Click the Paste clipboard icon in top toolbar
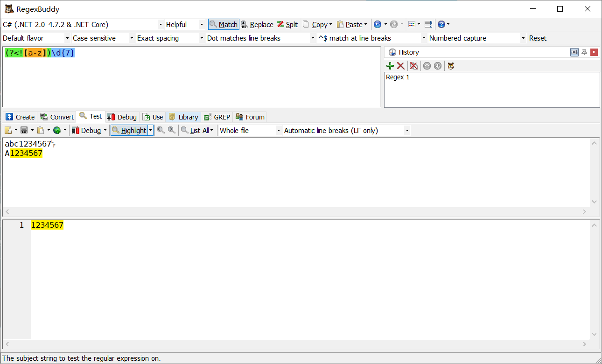 pyautogui.click(x=340, y=24)
